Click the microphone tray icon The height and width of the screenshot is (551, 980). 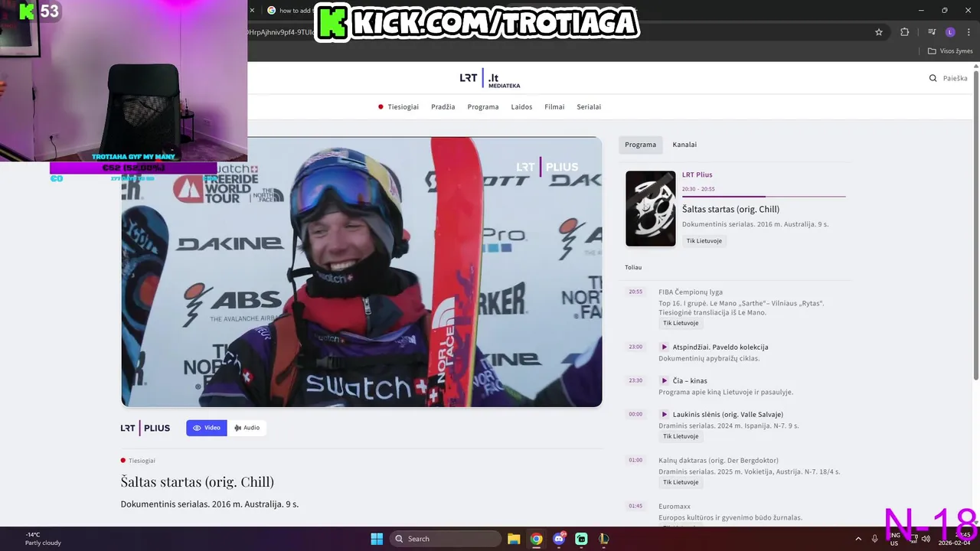[x=875, y=539]
